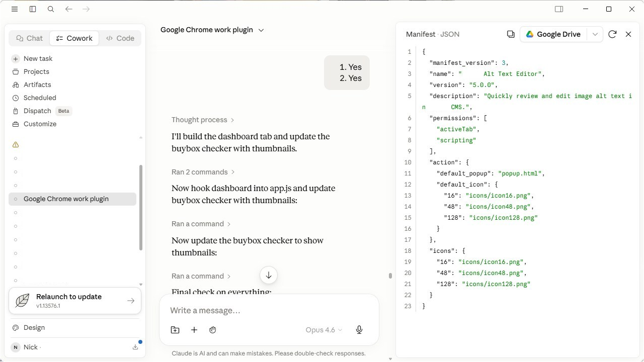Expand the Ran 2 commands details
644x362 pixels.
click(x=203, y=172)
